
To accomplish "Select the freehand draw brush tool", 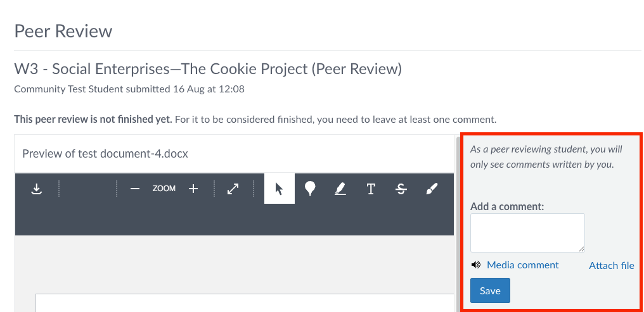I will [432, 189].
